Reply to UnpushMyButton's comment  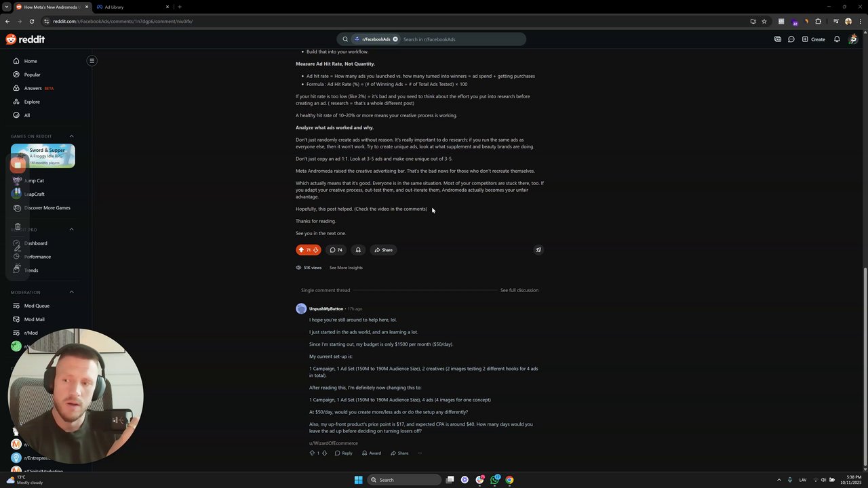coord(343,453)
